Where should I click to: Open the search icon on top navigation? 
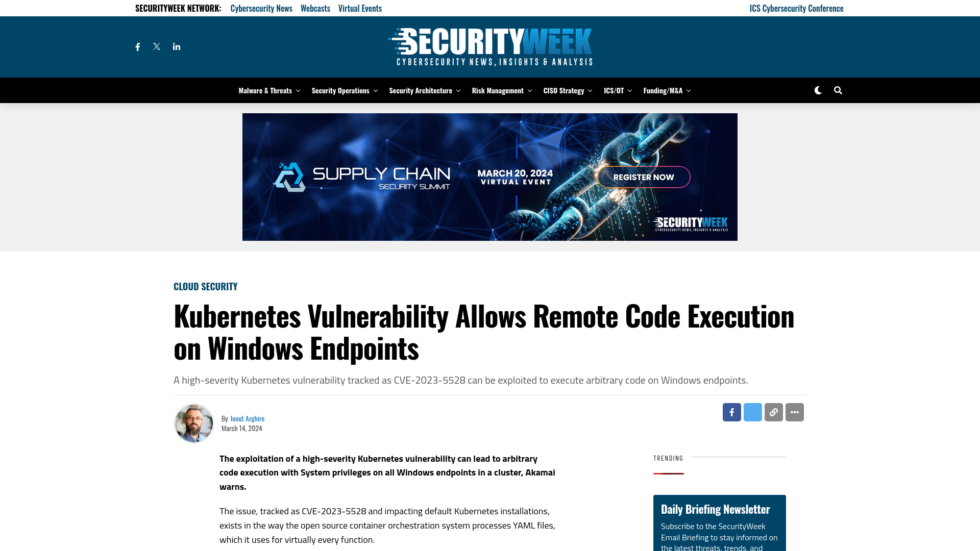[838, 90]
